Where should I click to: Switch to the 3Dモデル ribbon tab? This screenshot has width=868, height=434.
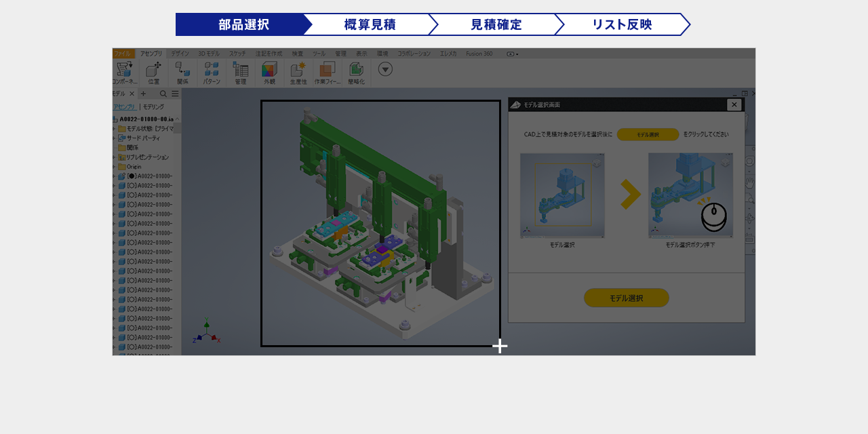pyautogui.click(x=208, y=54)
